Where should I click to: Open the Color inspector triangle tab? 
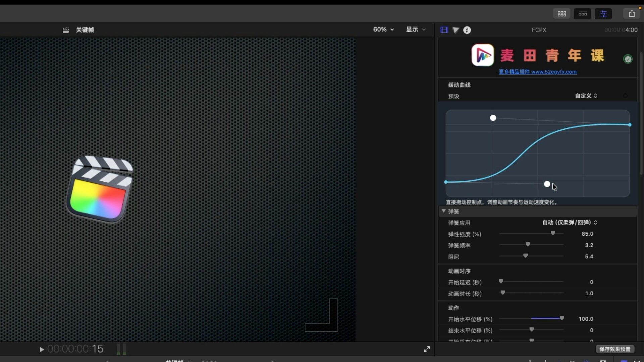click(455, 30)
